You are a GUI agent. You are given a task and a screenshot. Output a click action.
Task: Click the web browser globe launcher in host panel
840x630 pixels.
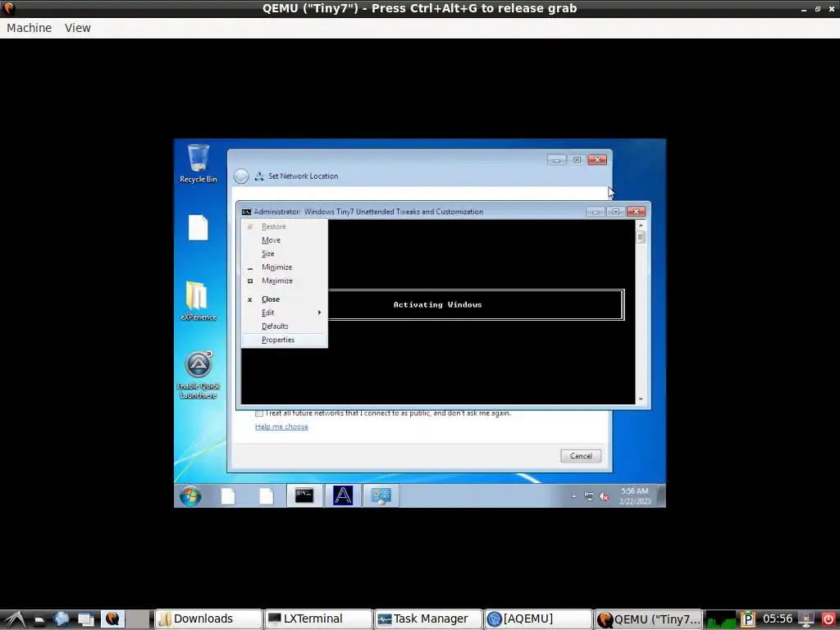coord(62,619)
